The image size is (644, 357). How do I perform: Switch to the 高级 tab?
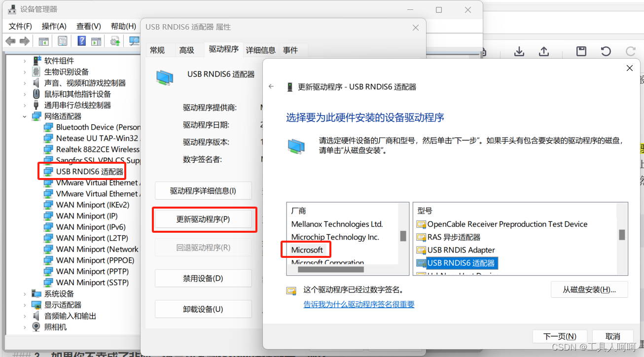click(x=187, y=50)
